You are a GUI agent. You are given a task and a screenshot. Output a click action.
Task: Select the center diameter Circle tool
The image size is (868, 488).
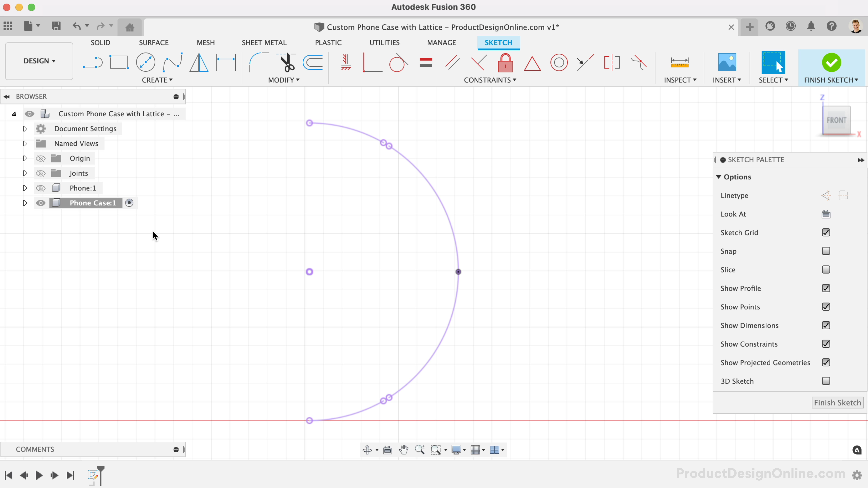coord(146,63)
